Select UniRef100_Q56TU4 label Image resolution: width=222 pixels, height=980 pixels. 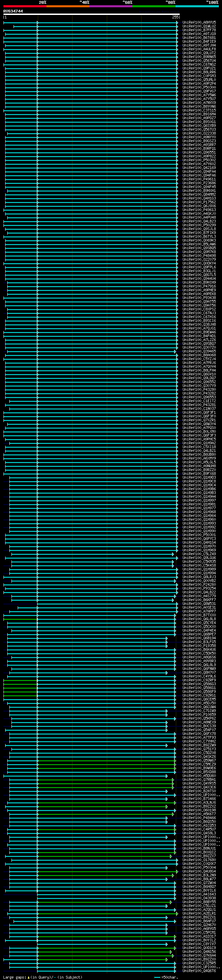[199, 60]
